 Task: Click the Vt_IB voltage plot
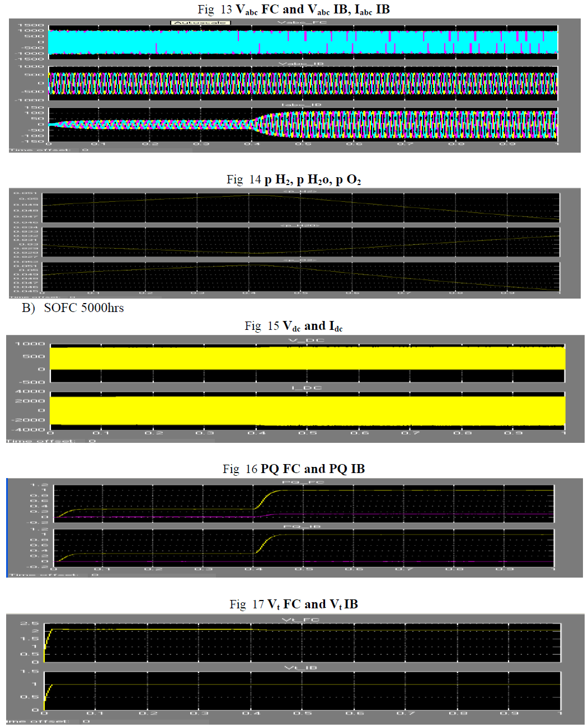302,691
